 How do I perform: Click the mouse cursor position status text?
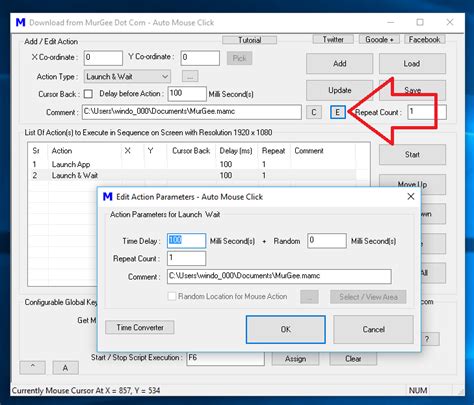[86, 390]
